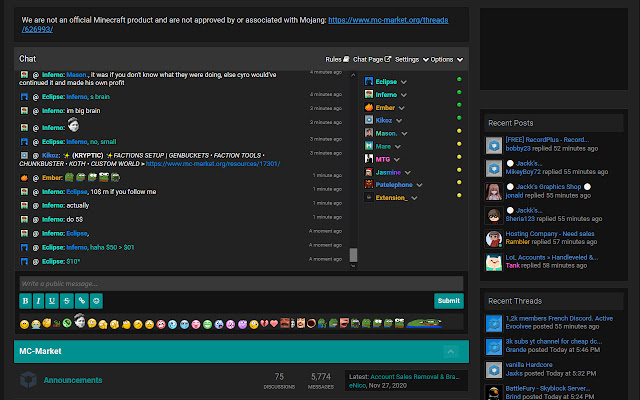
Task: Open dropdown arrow next to Inferno in user list
Action: (404, 95)
